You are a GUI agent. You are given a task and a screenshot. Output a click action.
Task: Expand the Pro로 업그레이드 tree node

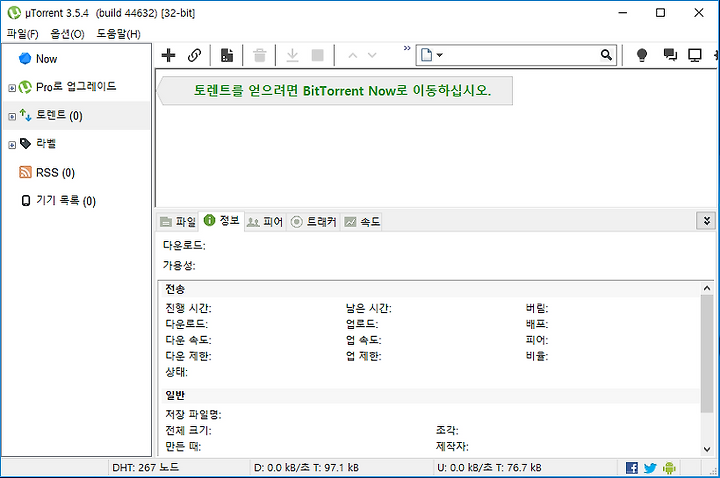12,88
